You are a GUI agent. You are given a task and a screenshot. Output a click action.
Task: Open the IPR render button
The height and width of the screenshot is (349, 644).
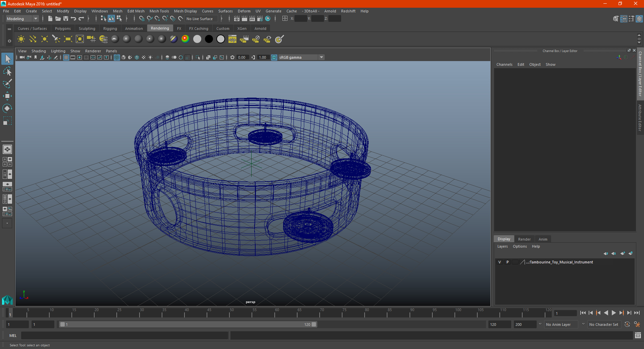(252, 19)
